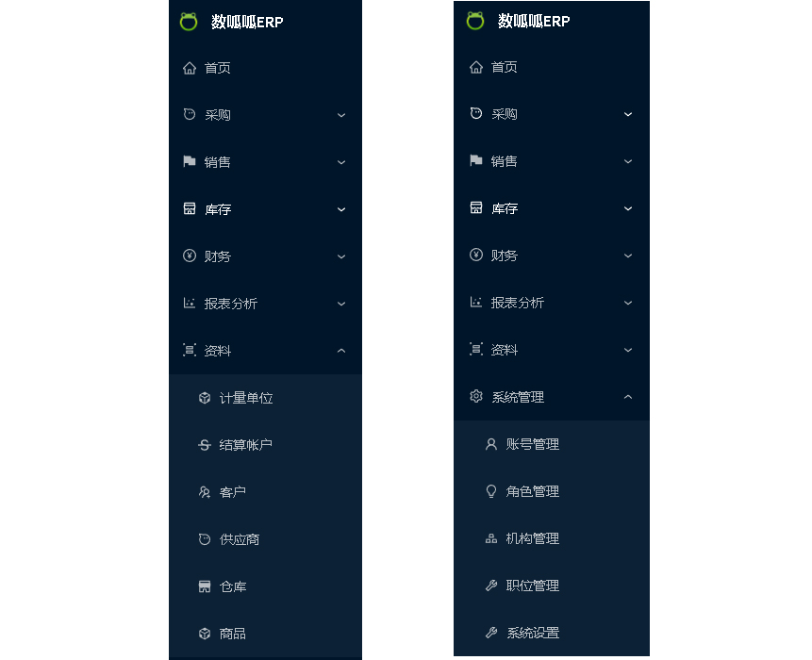Open 首页 in the left sidebar
Image resolution: width=812 pixels, height=660 pixels.
265,68
